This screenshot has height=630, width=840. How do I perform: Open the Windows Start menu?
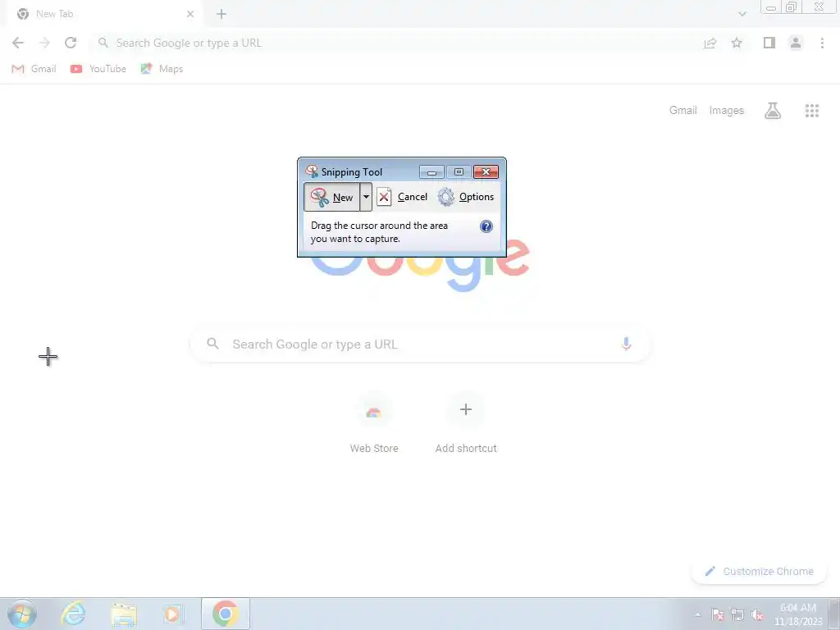tap(21, 614)
